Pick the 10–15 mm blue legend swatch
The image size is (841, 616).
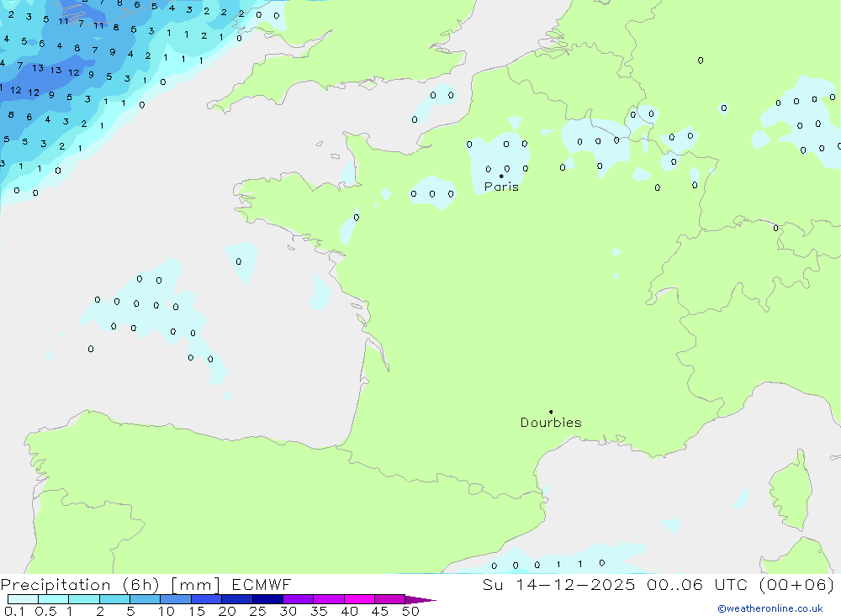click(176, 599)
